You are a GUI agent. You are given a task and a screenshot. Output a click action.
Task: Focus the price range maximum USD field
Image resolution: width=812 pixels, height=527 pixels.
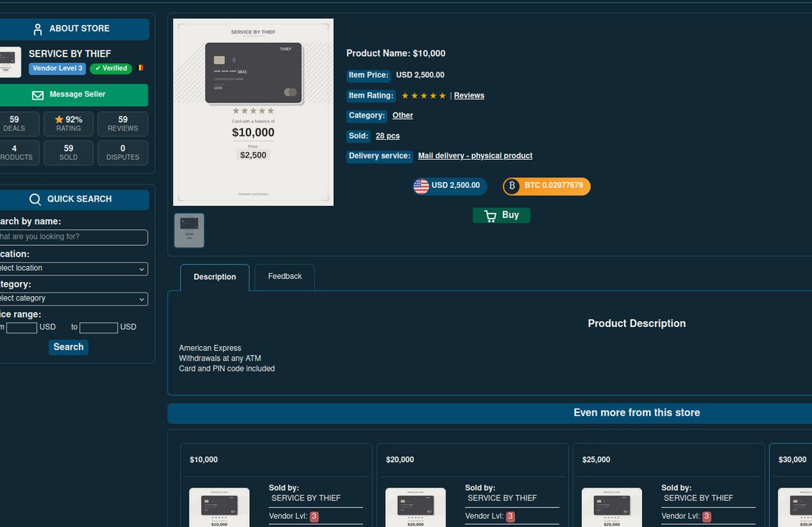tap(99, 328)
